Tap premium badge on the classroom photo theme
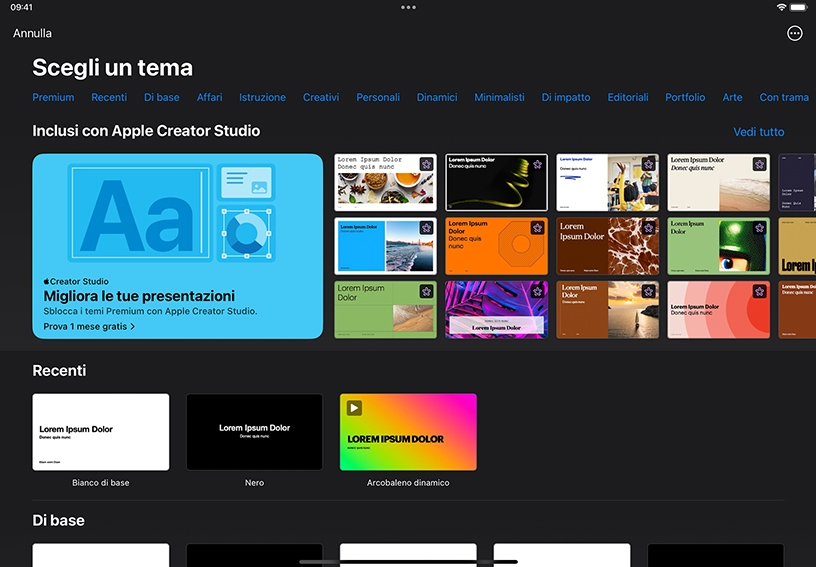This screenshot has height=567, width=816. point(648,164)
